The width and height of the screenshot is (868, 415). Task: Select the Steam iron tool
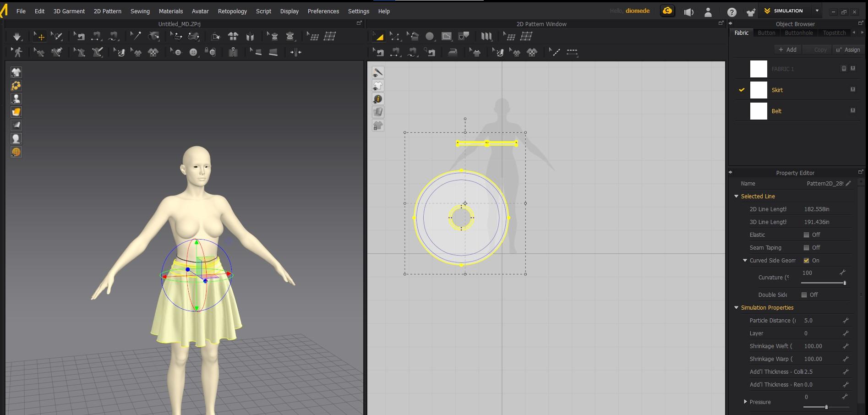[453, 52]
